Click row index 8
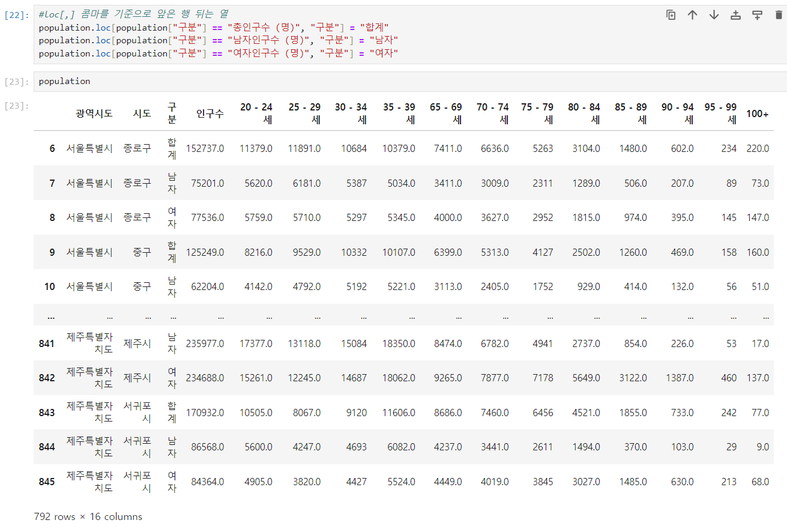Screen dimensions: 787x532 pyautogui.click(x=52, y=217)
